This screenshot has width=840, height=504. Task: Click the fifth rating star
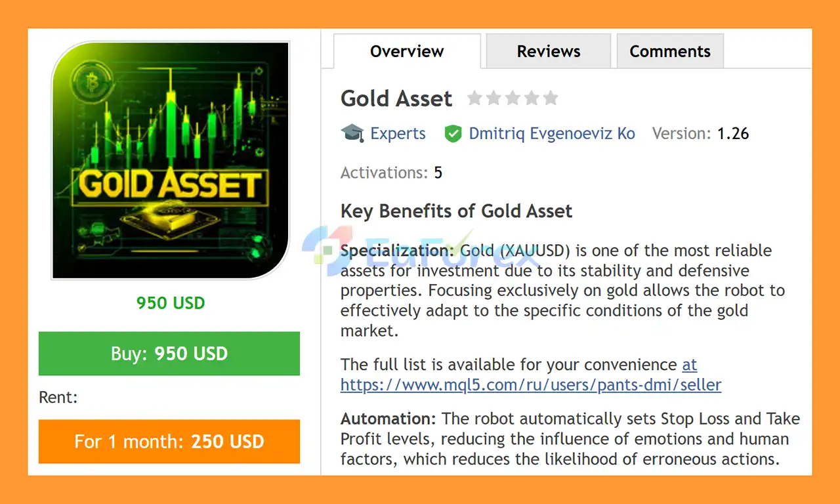pos(551,98)
